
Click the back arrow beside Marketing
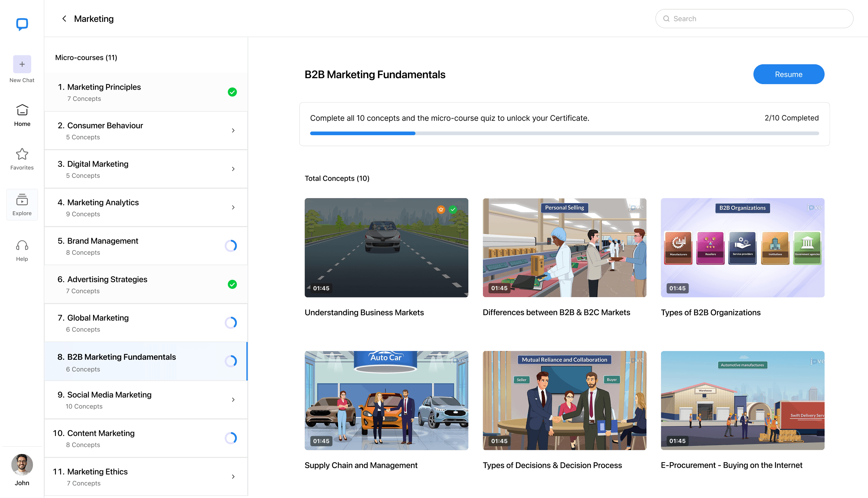point(64,19)
